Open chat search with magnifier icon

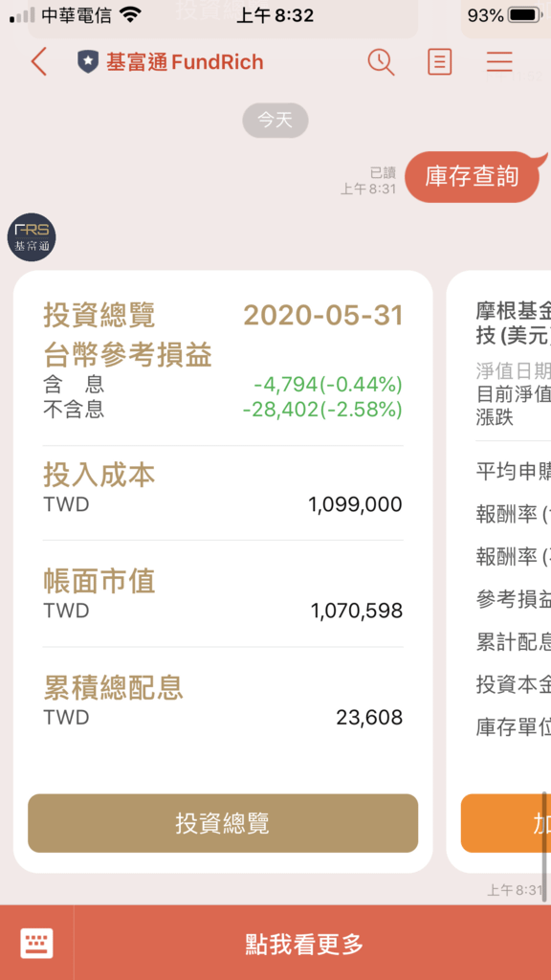pyautogui.click(x=381, y=62)
